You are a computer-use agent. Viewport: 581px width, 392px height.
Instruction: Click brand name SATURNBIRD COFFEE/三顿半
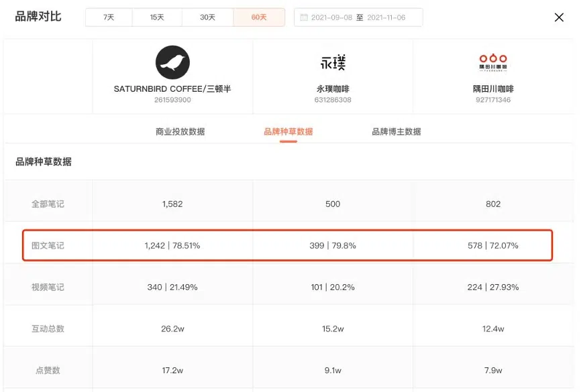click(x=172, y=89)
